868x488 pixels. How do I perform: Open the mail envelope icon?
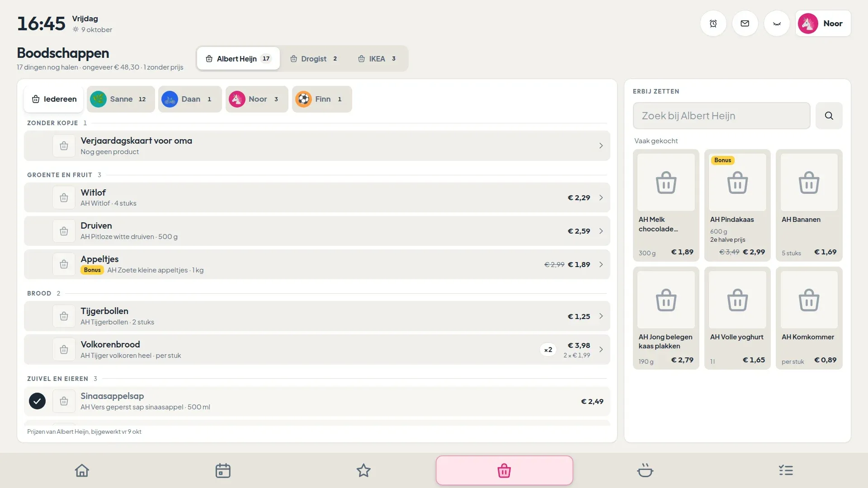(745, 23)
